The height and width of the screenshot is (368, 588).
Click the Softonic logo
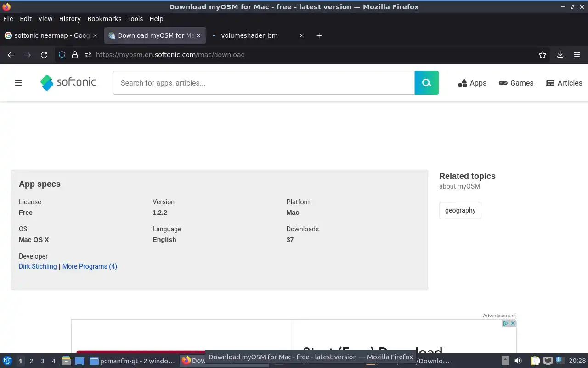tap(68, 82)
